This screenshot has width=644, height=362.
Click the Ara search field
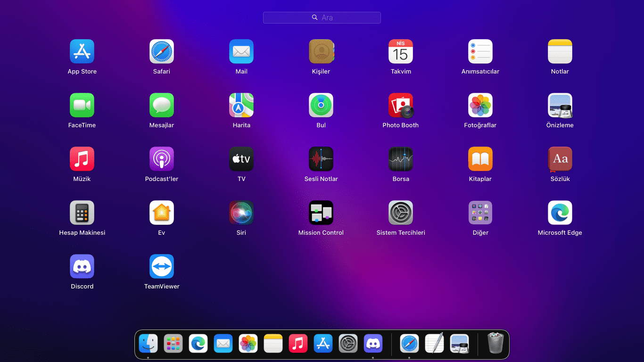[x=322, y=17]
